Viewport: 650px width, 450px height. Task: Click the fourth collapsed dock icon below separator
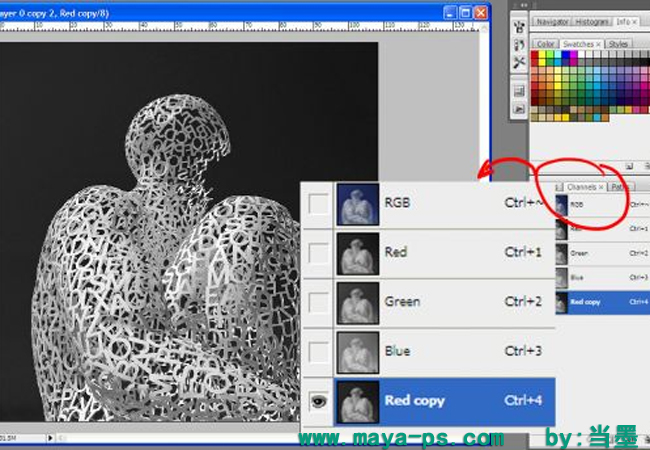coord(519,91)
